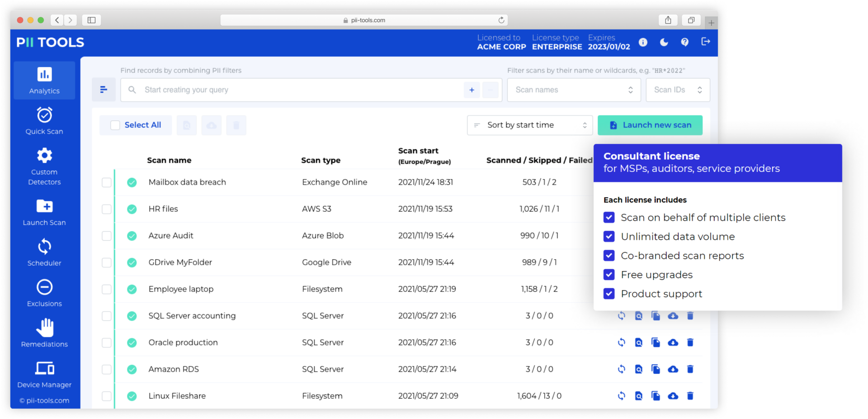Image resolution: width=868 pixels, height=419 pixels.
Task: Download the Oracle production scan report
Action: [x=673, y=343]
